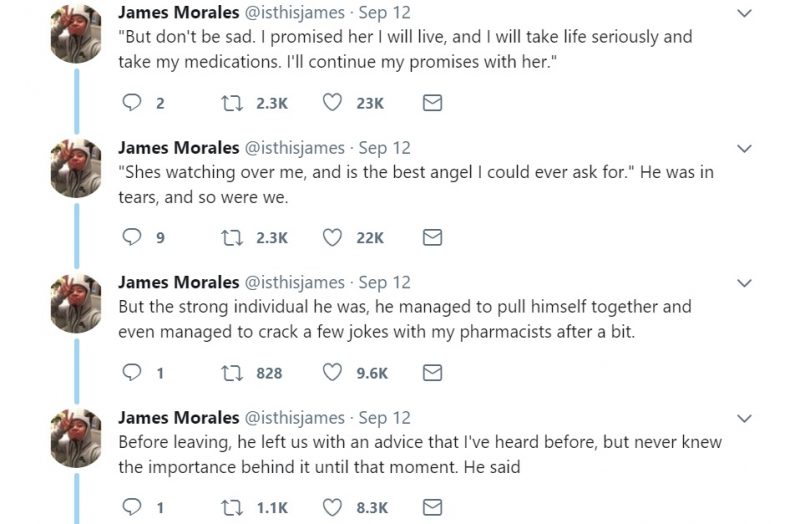The width and height of the screenshot is (800, 524).
Task: Reply to the "But don't be sad" tweet
Action: 132,103
